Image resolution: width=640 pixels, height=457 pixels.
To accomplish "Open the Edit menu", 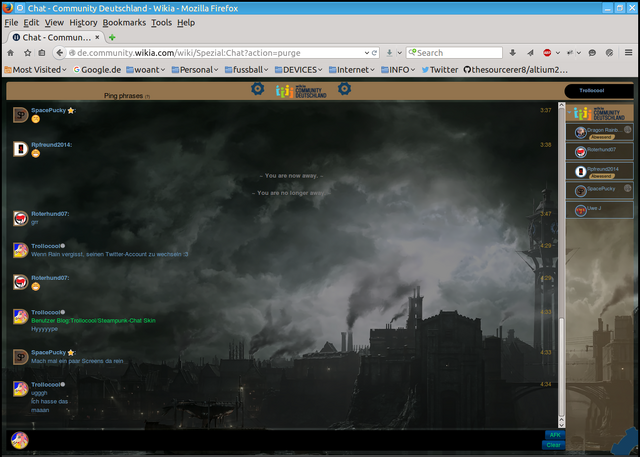I will tap(31, 23).
